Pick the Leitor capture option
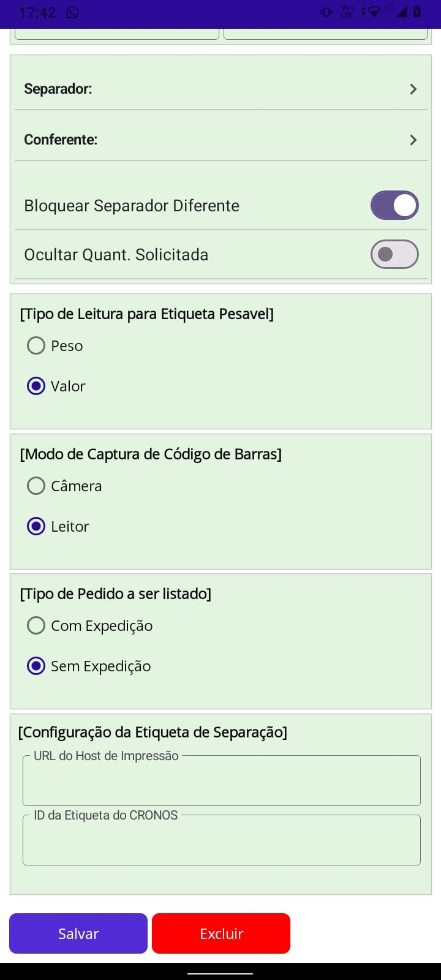 36,527
